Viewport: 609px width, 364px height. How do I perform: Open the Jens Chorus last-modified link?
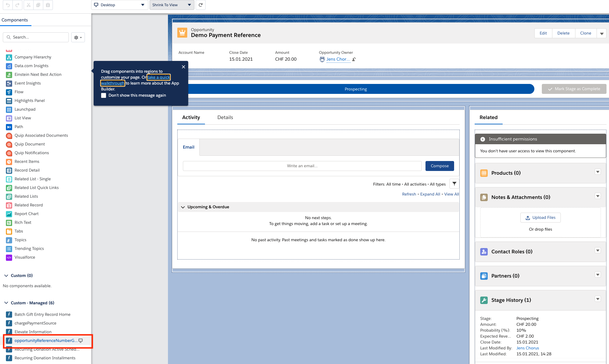(528, 348)
